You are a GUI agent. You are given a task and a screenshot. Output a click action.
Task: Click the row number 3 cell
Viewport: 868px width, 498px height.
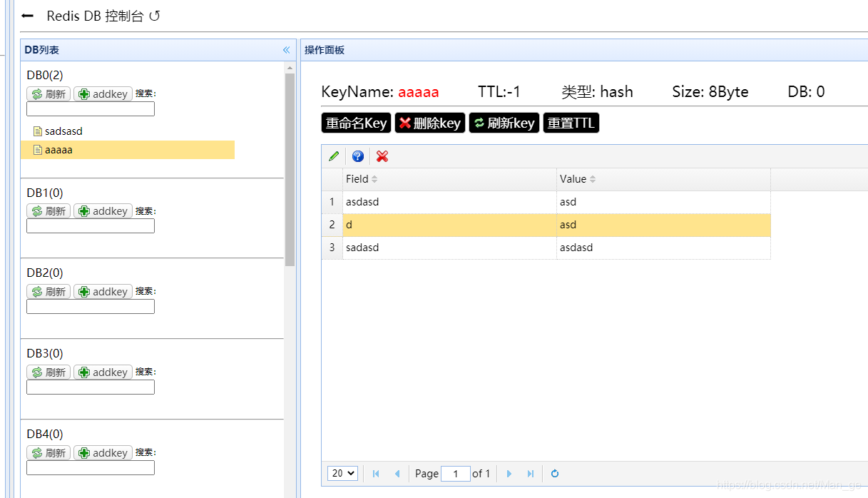[x=332, y=248]
